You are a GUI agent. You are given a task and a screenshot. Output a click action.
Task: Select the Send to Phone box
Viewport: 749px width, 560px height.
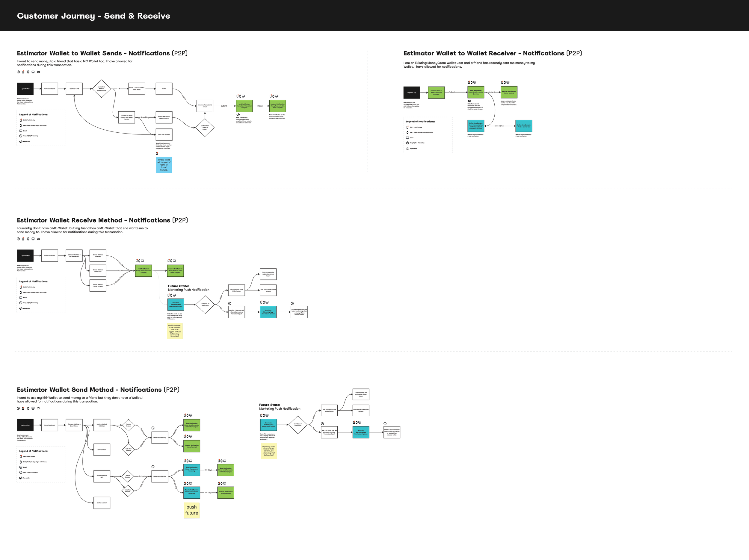[x=102, y=450]
